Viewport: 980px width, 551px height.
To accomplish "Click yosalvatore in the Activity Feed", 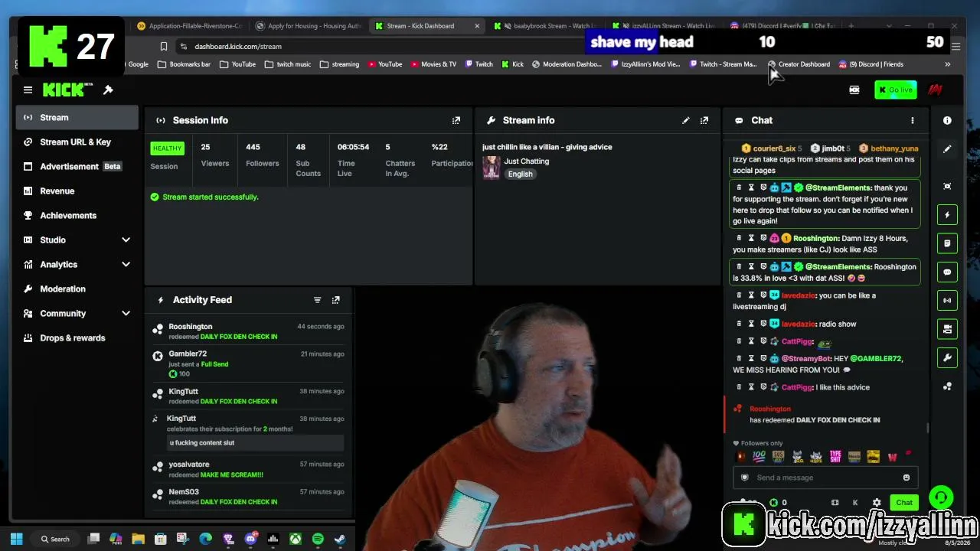I will [189, 465].
